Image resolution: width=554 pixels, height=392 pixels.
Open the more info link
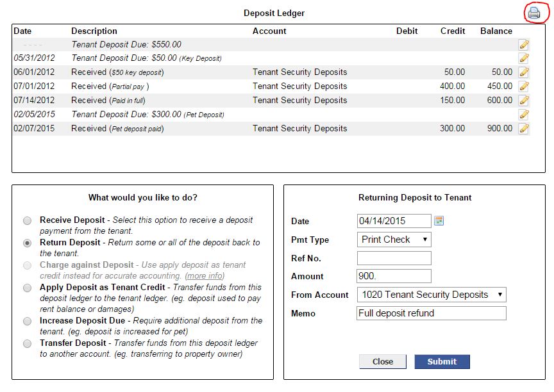coord(203,275)
